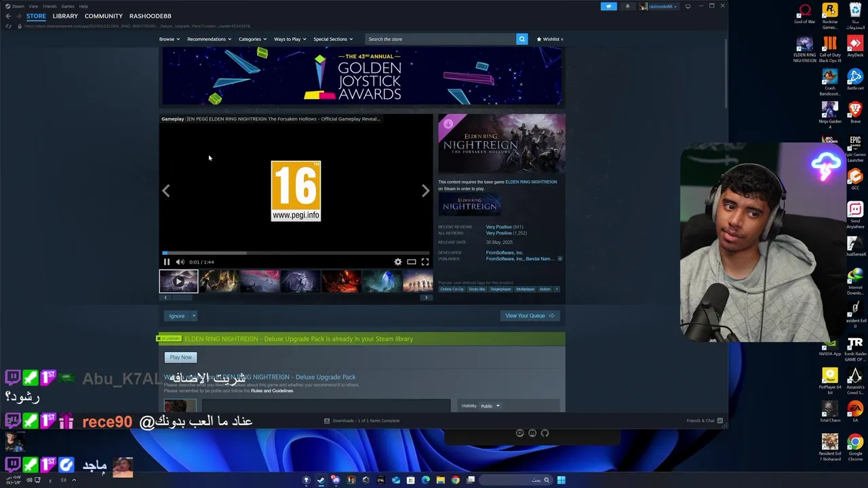Open the EA app desktop icon

point(855,411)
